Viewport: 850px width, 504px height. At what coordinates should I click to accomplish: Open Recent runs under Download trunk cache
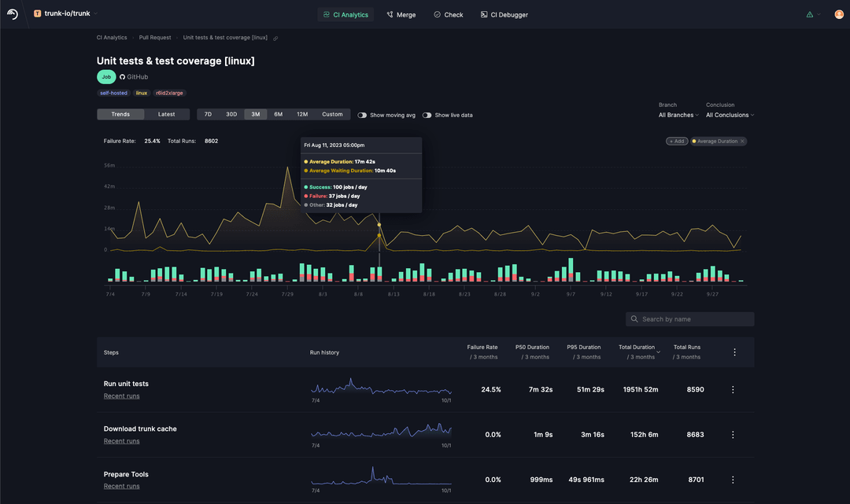pyautogui.click(x=121, y=440)
